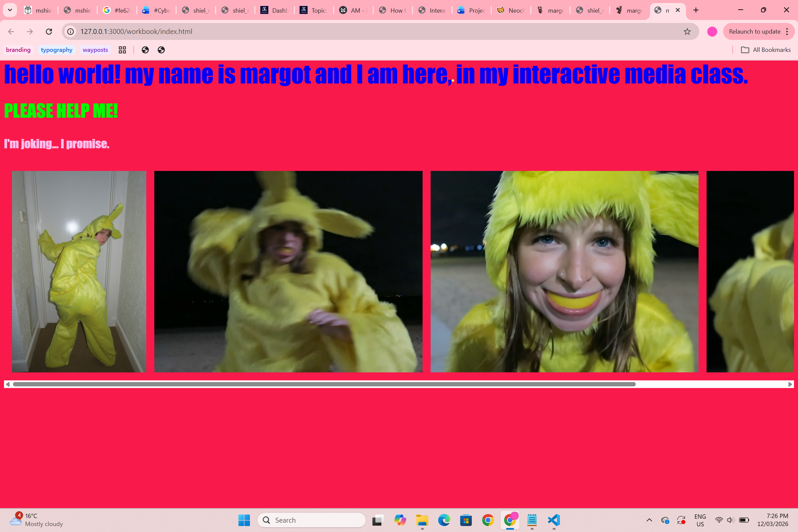This screenshot has width=798, height=532.
Task: Launch Visual Studio Code from the taskbar
Action: pyautogui.click(x=554, y=520)
